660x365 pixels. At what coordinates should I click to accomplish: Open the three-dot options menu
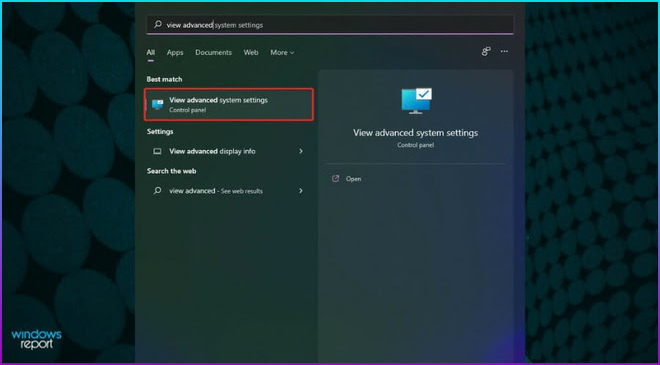pyautogui.click(x=504, y=51)
